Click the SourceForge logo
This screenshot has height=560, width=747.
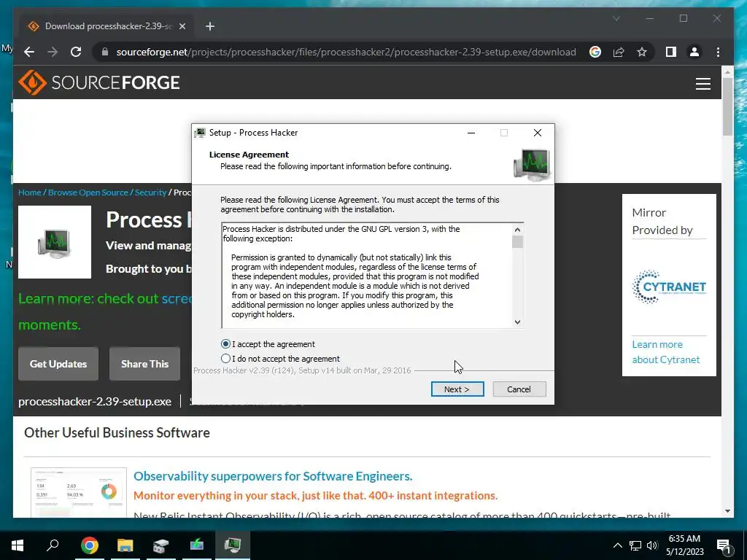tap(99, 82)
